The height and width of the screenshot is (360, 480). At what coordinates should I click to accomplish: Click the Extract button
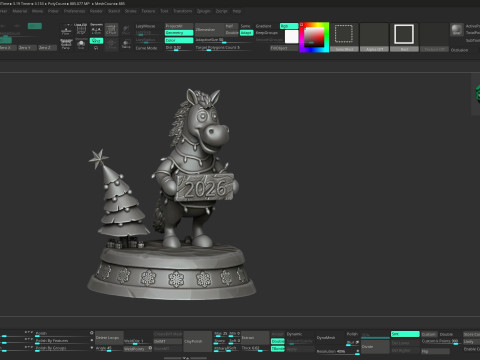coord(255,338)
